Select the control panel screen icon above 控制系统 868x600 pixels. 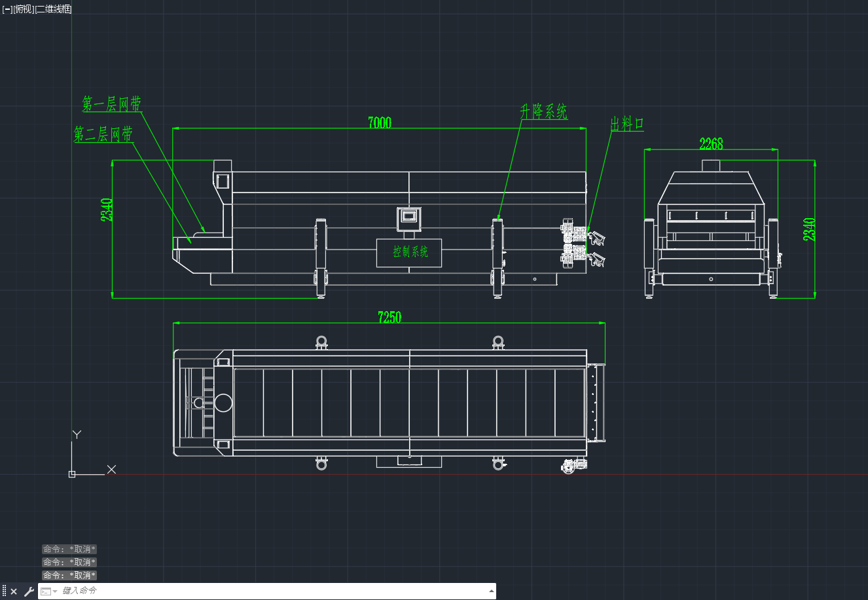point(409,215)
